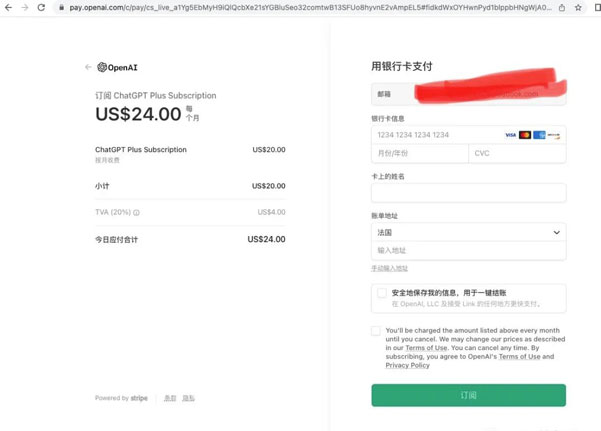
Task: Go back using arrow beside OpenAI logo
Action: [88, 67]
